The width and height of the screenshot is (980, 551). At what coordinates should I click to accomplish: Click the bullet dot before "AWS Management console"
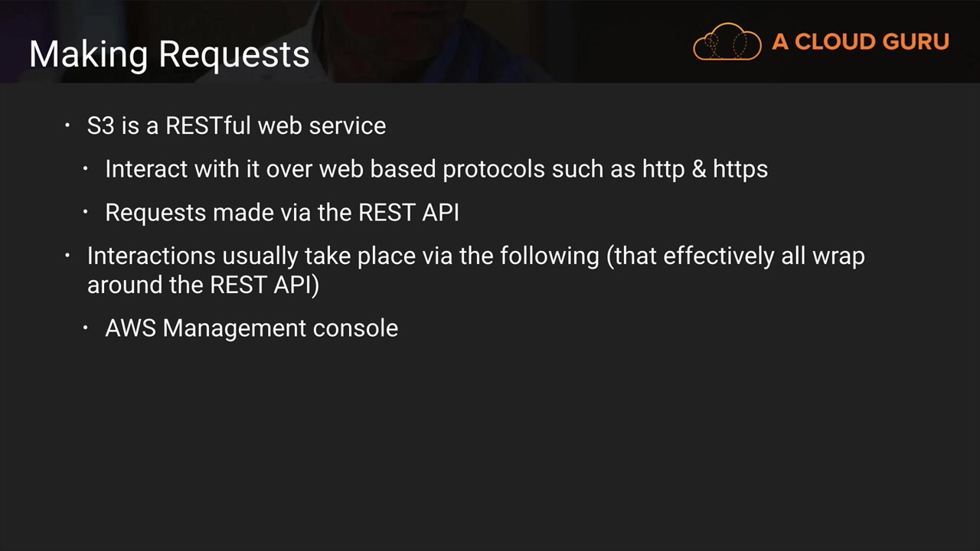coord(87,328)
